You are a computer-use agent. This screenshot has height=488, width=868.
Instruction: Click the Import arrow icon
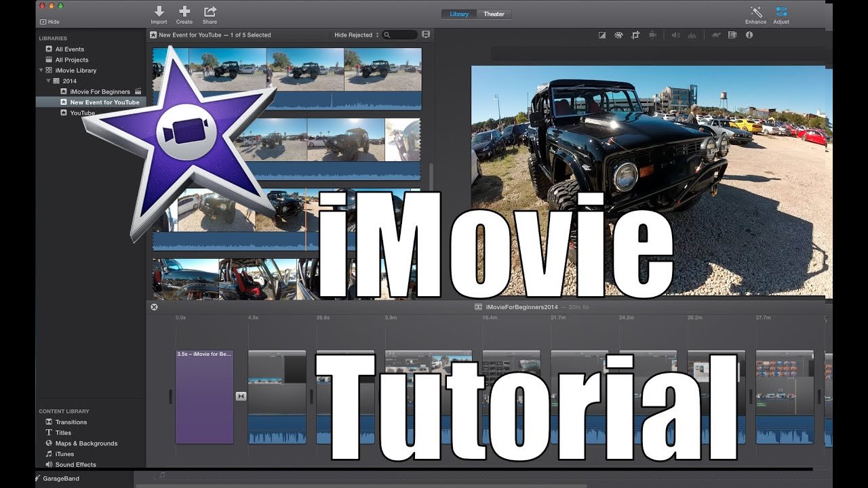pyautogui.click(x=159, y=12)
